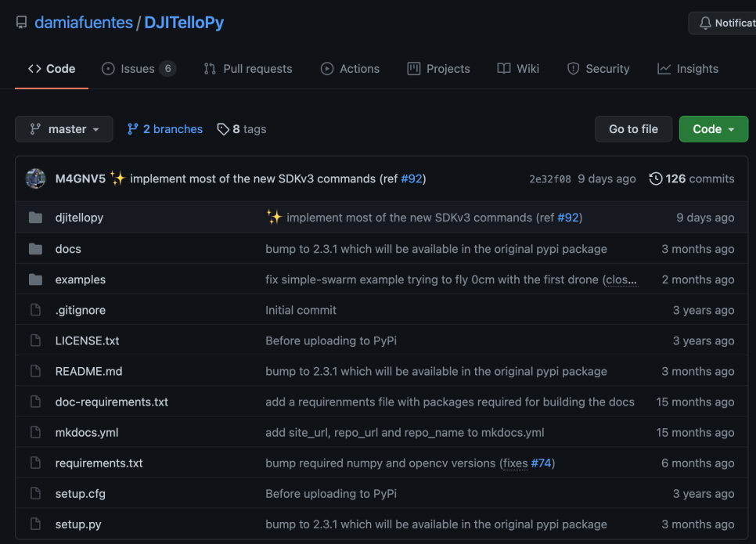Click the Notifications bell button

(x=722, y=23)
